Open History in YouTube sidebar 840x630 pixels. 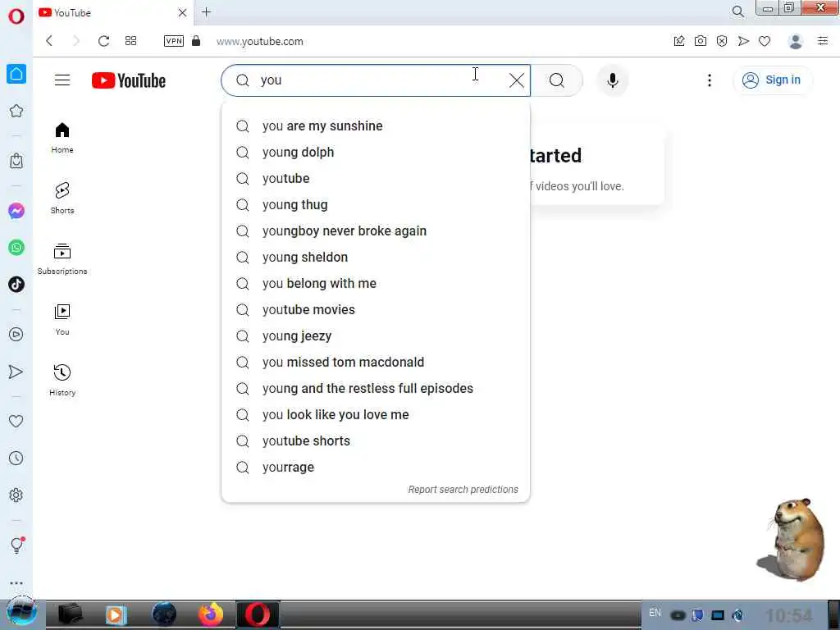[x=62, y=381]
